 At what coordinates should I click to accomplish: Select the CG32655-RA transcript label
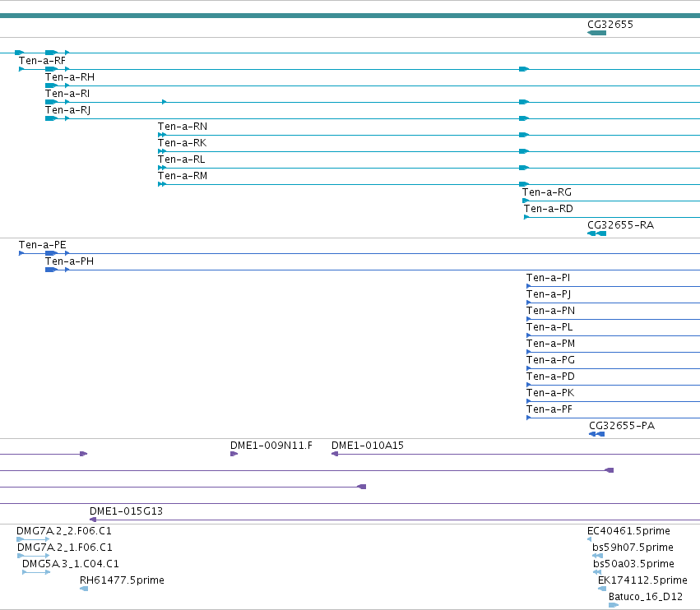(x=620, y=225)
